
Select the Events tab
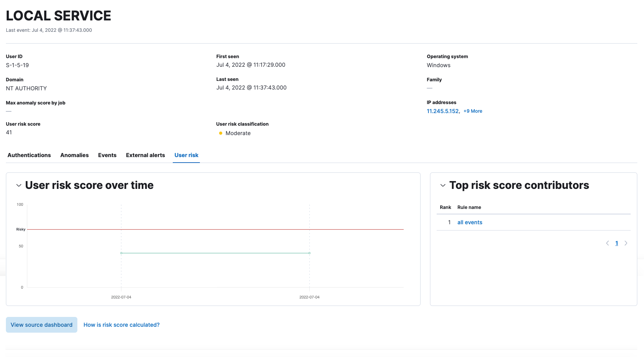point(107,155)
